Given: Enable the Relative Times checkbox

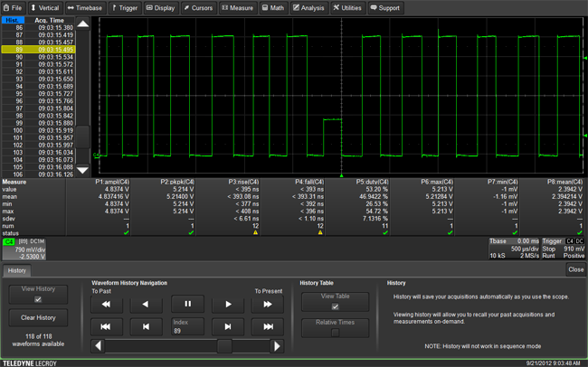Looking at the screenshot, I should [335, 332].
